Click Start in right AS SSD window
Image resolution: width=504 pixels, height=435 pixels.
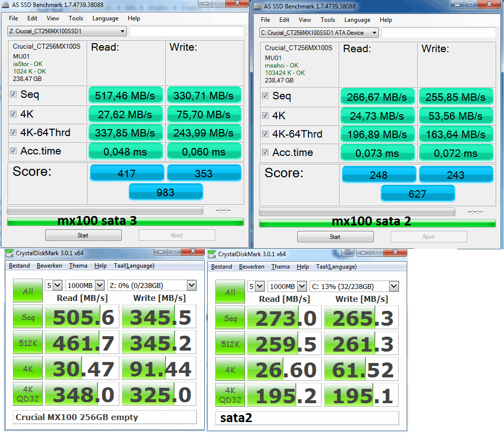point(335,236)
